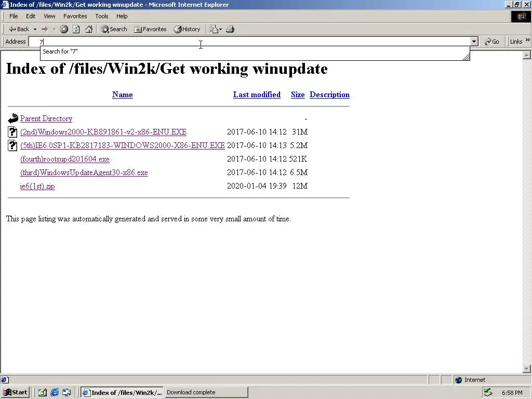Image resolution: width=532 pixels, height=399 pixels.
Task: Click the Parent Directory back-arrow icon
Action: coord(13,118)
